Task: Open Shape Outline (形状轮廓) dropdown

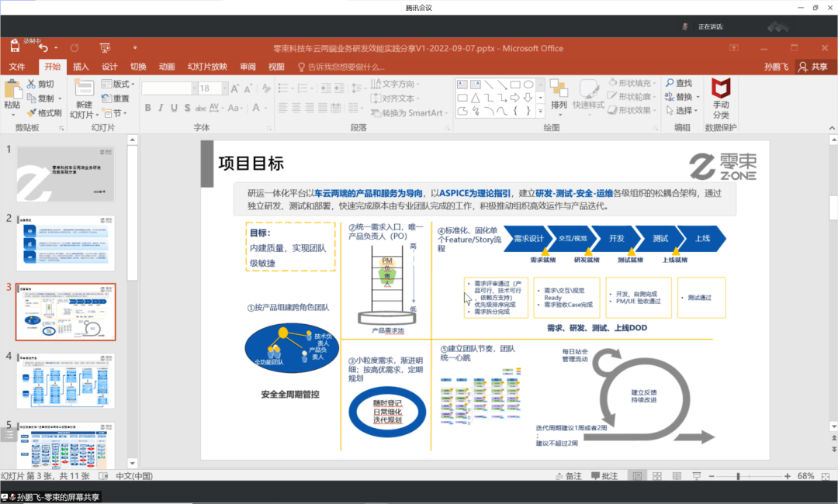Action: click(x=632, y=97)
